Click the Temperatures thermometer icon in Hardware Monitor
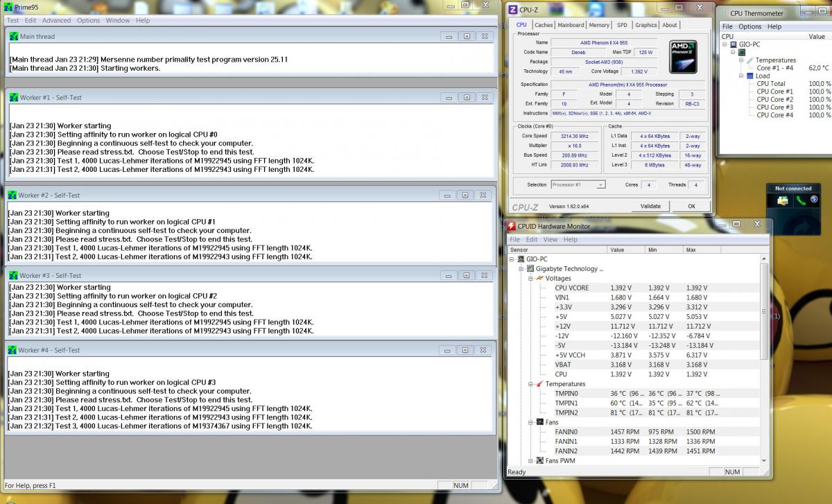The width and height of the screenshot is (832, 504). 540,383
